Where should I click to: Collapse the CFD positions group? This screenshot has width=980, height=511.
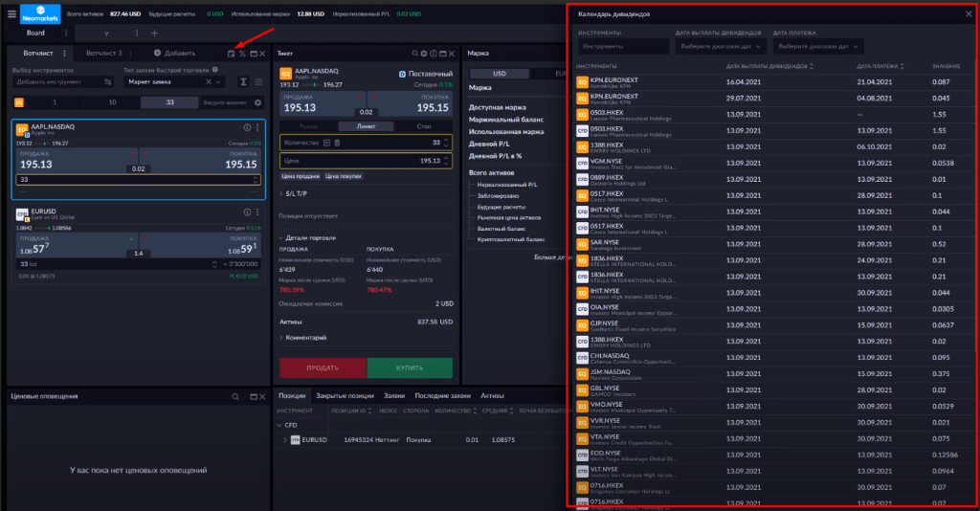tap(279, 426)
